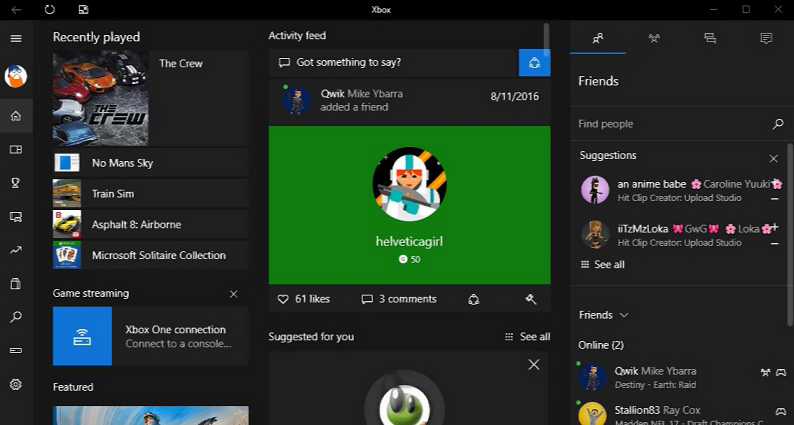Open Connection console icon in sidebar

pos(16,350)
